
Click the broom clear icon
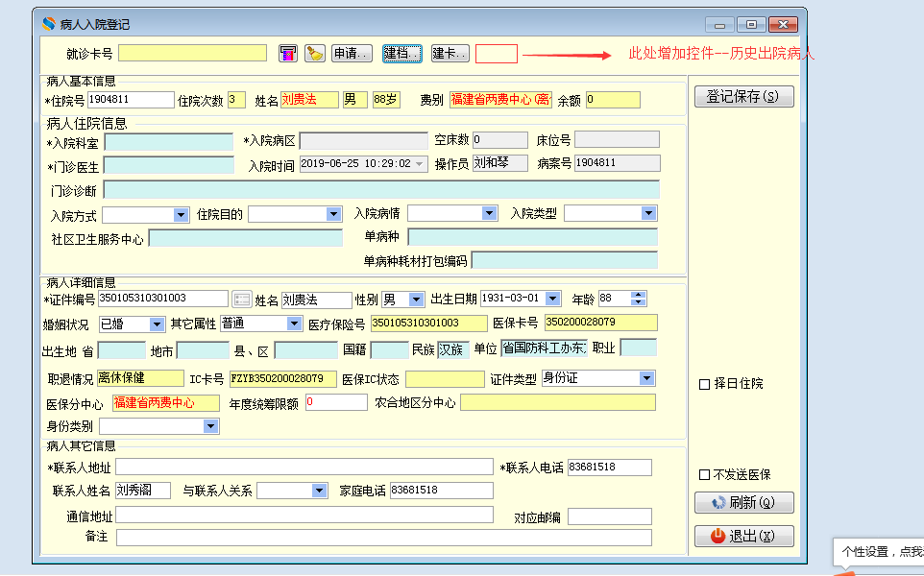(315, 54)
